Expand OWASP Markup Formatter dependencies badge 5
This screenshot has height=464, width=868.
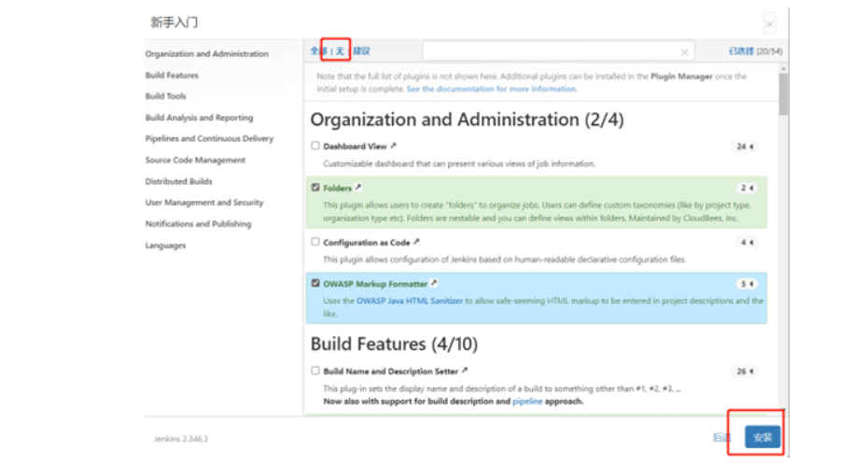[747, 284]
